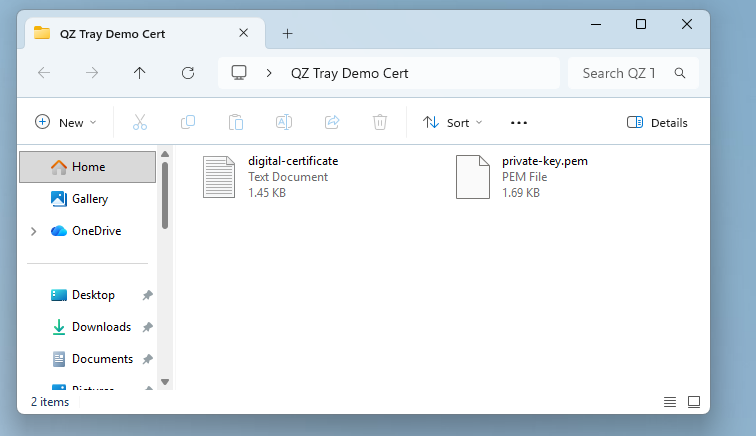Click the OneDrive cloud icon

59,231
